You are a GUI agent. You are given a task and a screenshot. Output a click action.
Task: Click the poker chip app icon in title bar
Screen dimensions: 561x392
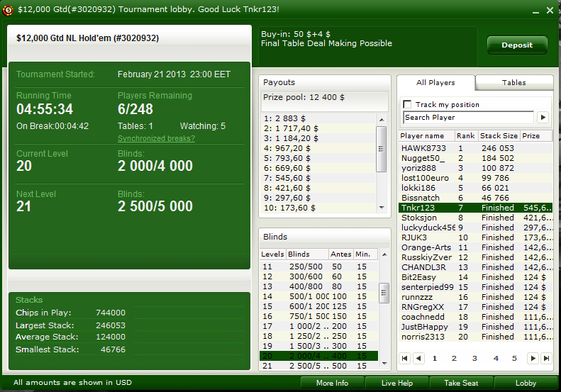tap(8, 10)
